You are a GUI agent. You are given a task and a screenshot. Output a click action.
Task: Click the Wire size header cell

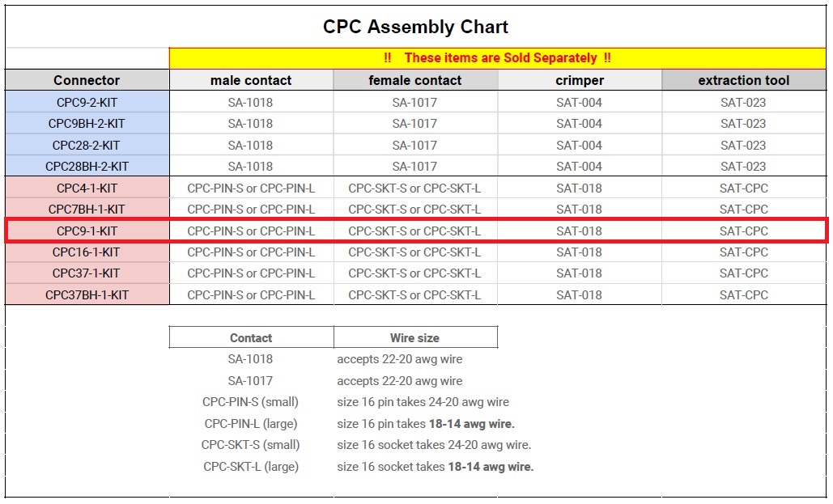[x=415, y=338]
